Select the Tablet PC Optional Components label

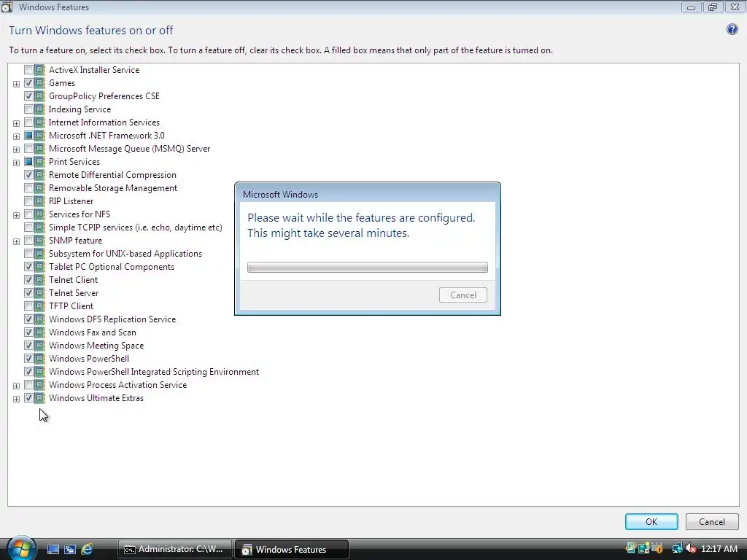pyautogui.click(x=112, y=267)
